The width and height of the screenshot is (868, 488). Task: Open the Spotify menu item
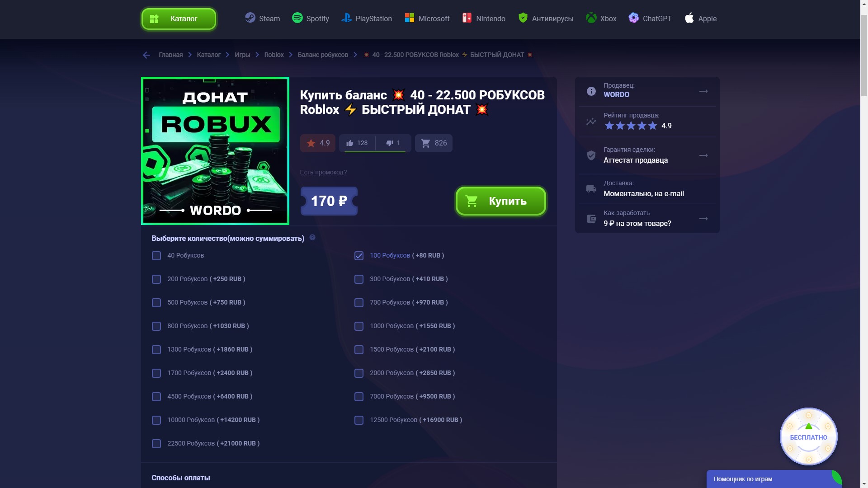[311, 19]
